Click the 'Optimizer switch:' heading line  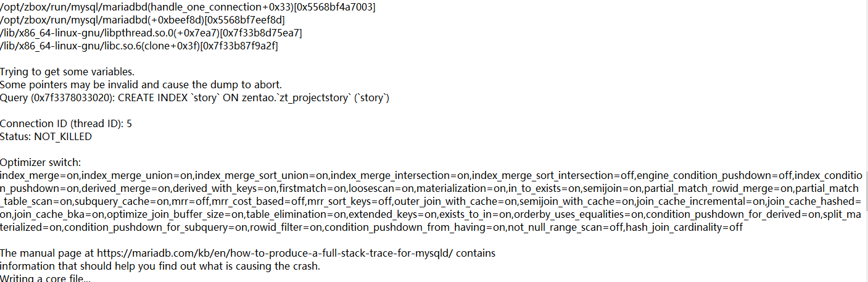(40, 163)
